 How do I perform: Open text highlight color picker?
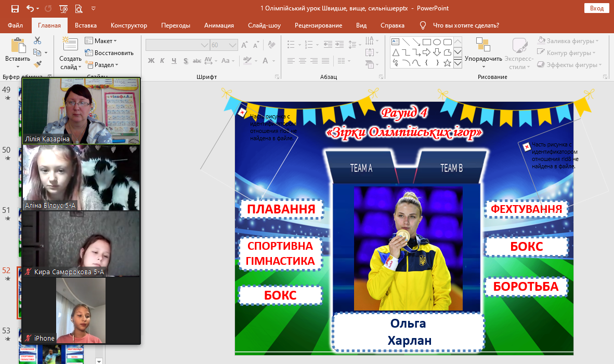(x=247, y=61)
